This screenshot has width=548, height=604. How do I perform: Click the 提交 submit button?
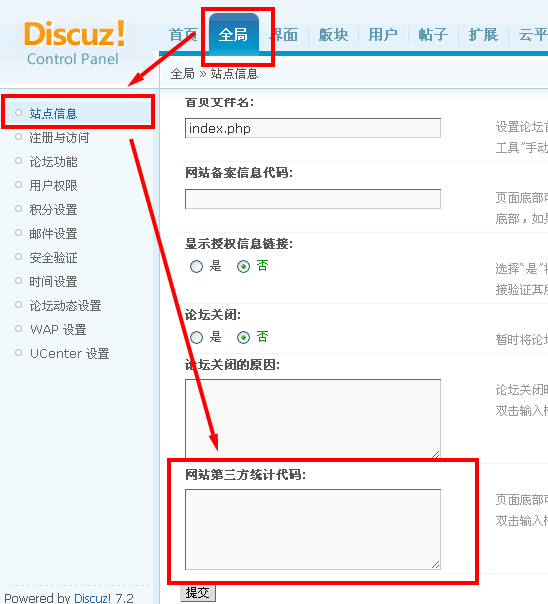(x=198, y=593)
